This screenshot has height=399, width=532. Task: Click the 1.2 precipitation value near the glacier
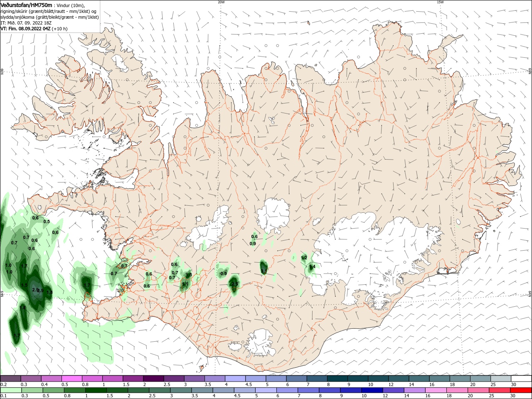pyautogui.click(x=304, y=258)
